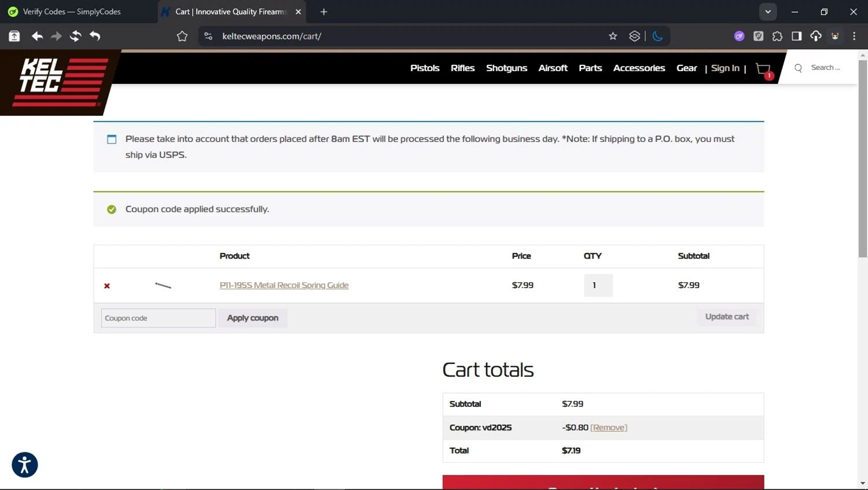
Task: Open the browser three-dot menu
Action: click(x=854, y=36)
